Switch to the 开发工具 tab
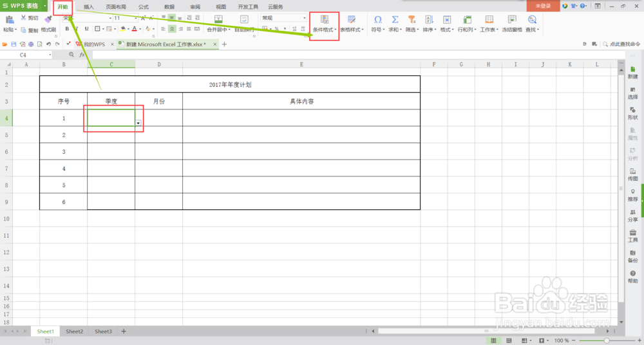The width and height of the screenshot is (644, 345). coord(248,7)
